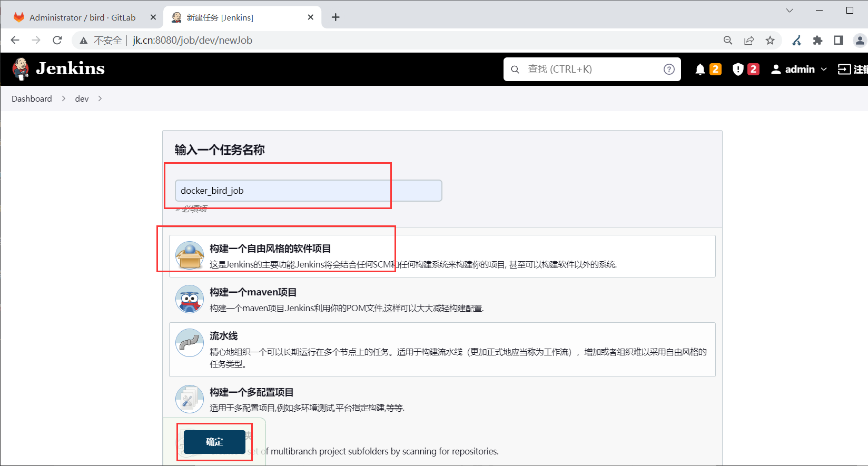Click the share page icon
868x466 pixels.
point(749,41)
